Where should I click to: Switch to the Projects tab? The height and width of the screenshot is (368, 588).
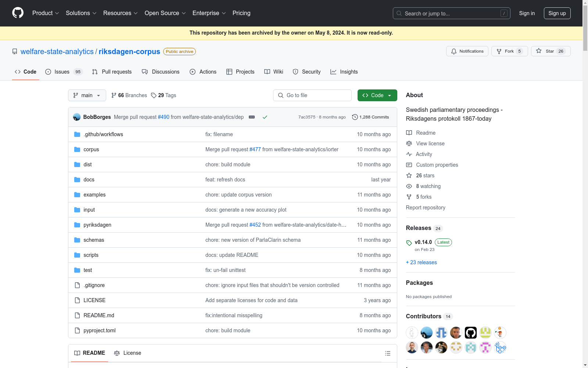(x=240, y=72)
